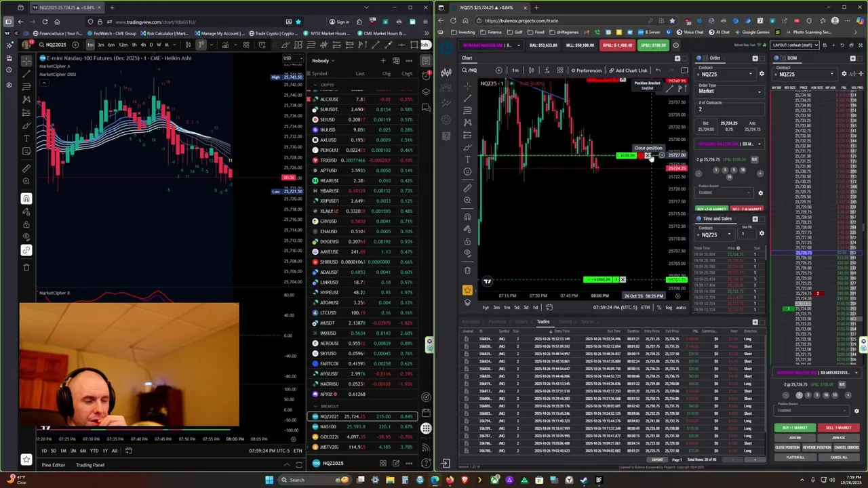Open the TradingView watchlist panel icon
Screen dimensions: 868x488
(426, 61)
